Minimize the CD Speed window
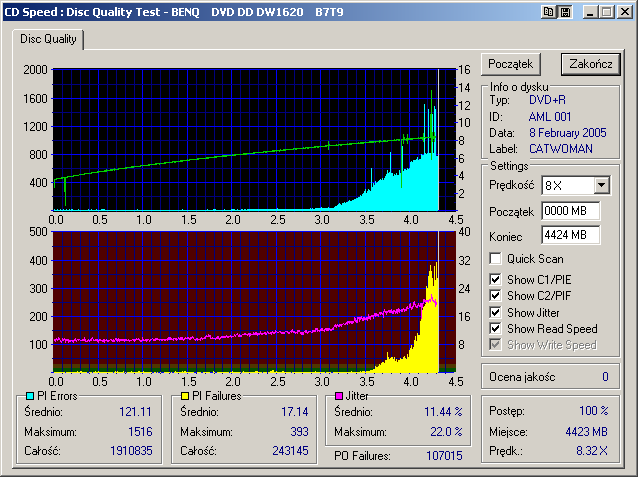The width and height of the screenshot is (638, 477). 590,12
